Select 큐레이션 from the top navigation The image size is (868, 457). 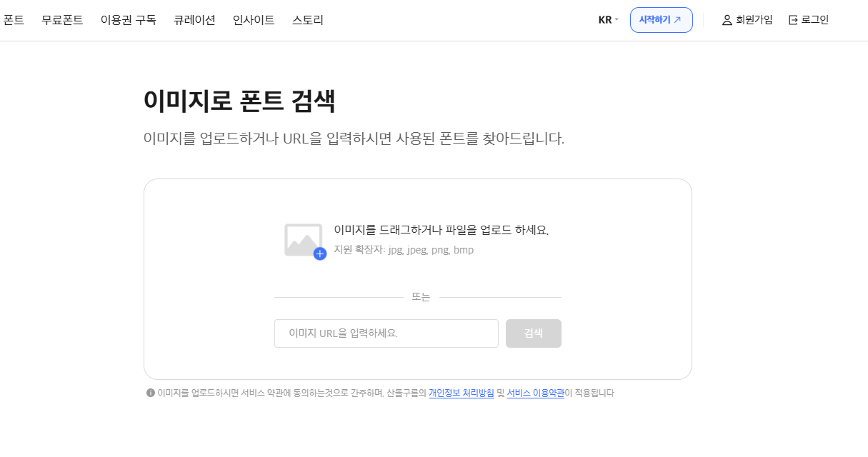point(194,20)
